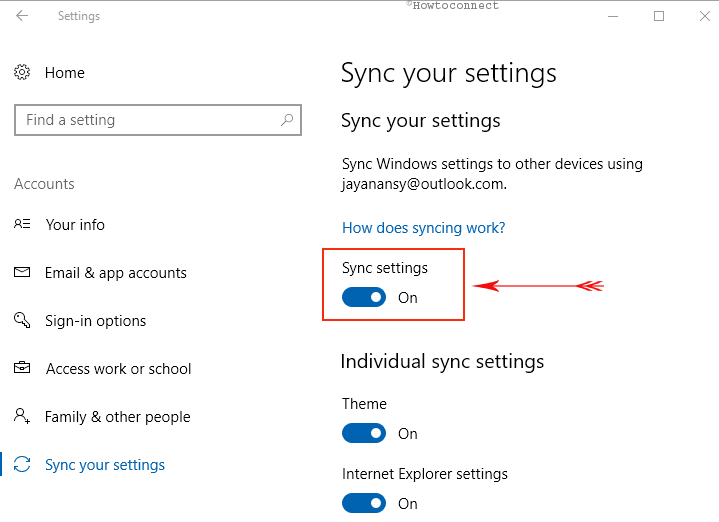Click the back arrow icon

[22, 16]
